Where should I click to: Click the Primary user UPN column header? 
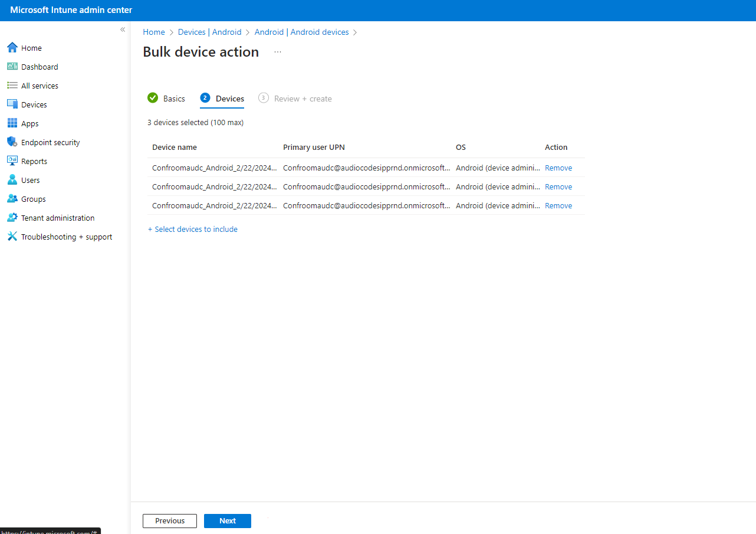tap(314, 147)
